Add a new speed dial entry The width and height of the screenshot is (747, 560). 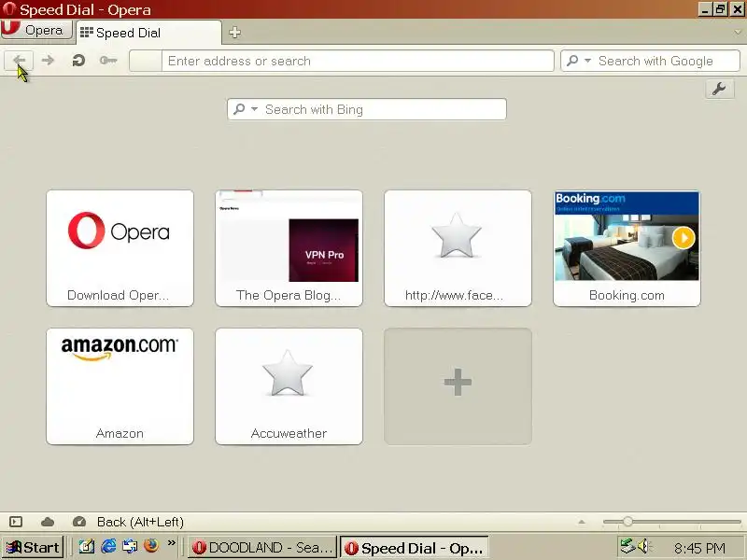(x=458, y=386)
